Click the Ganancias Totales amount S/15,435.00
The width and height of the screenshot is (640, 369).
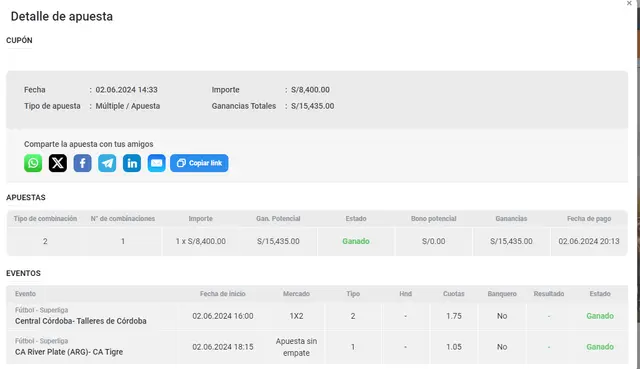(x=313, y=106)
